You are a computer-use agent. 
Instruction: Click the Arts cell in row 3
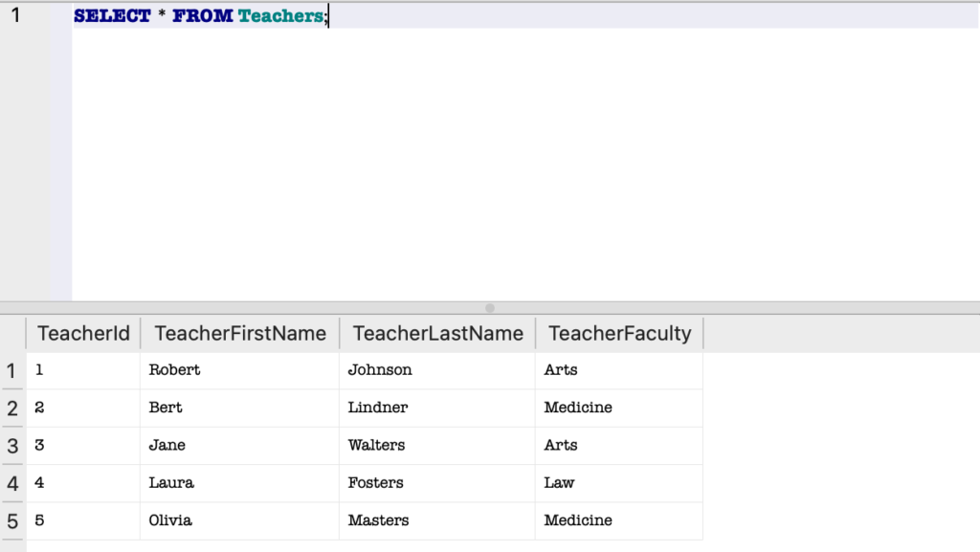(x=561, y=446)
